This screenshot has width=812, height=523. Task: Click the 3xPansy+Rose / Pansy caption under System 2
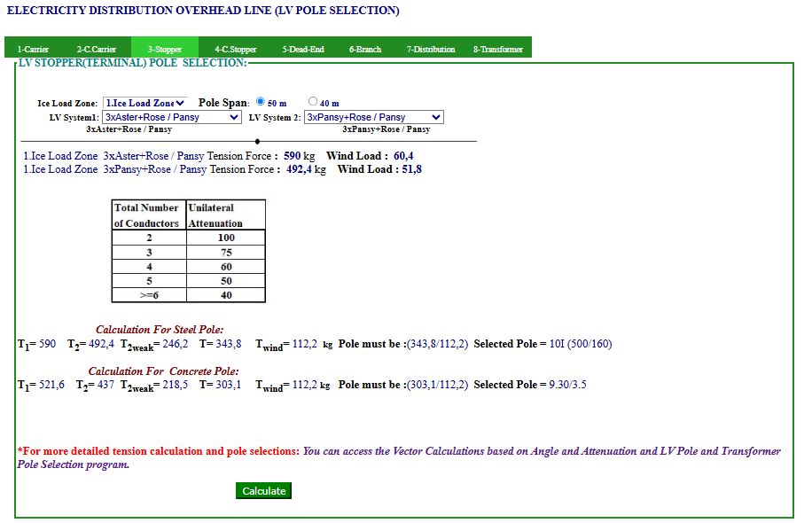pyautogui.click(x=386, y=129)
